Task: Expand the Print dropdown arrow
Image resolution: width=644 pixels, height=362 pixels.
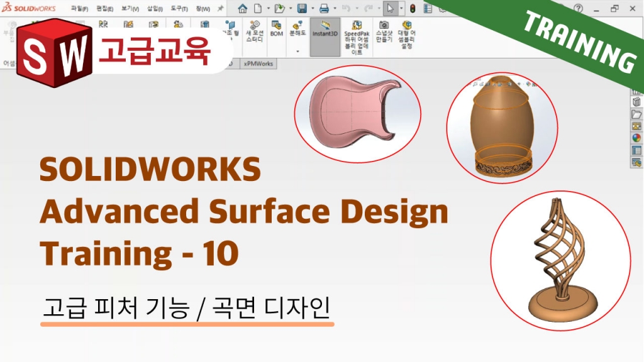Action: pos(335,9)
